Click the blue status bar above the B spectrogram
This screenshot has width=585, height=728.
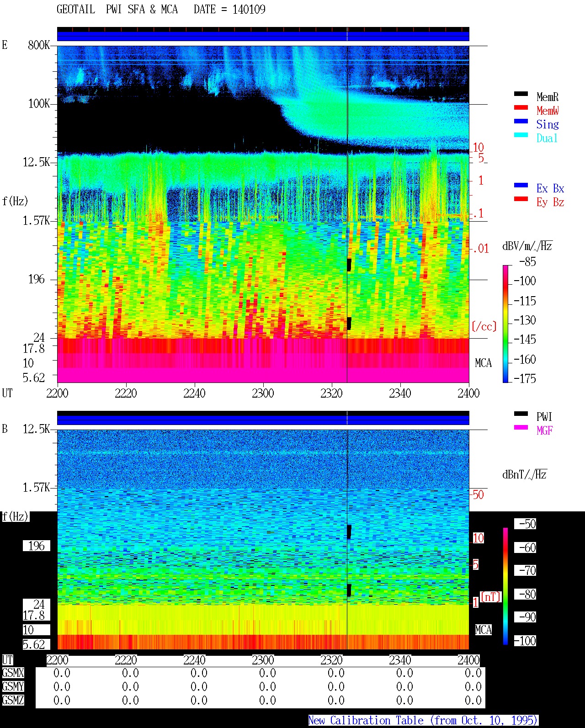pyautogui.click(x=263, y=420)
